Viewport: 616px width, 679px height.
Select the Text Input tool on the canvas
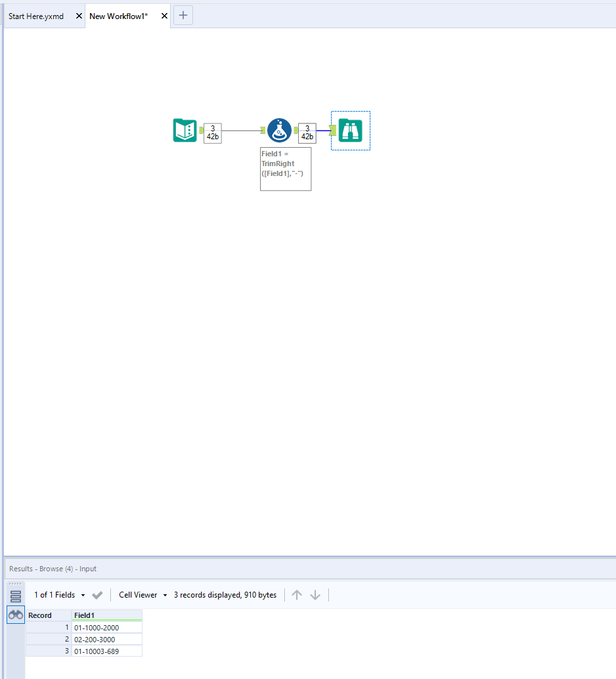click(x=185, y=130)
